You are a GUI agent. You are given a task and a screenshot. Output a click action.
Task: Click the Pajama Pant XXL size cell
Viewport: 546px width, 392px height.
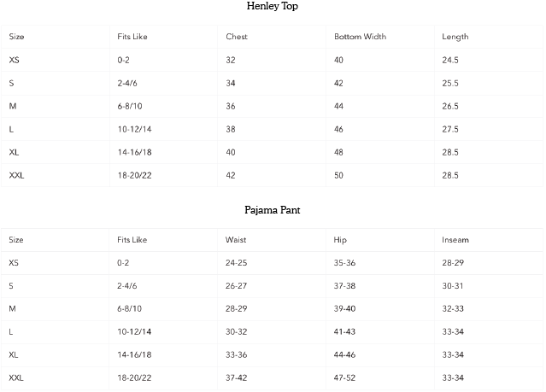point(16,377)
